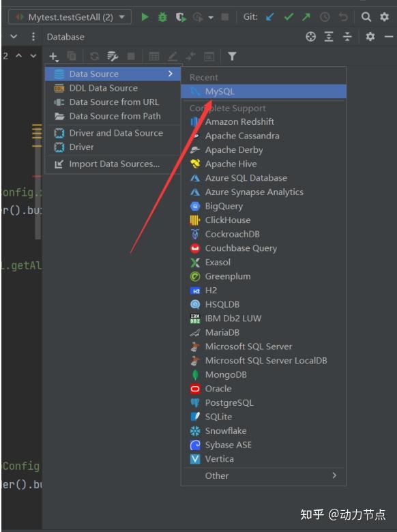Select the Driver menu entry
Viewport: 397px width, 532px height.
click(x=113, y=147)
